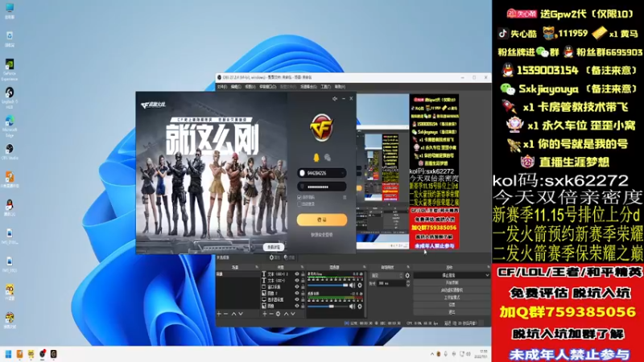Pop out the OBS scene transitions dock
Image resolution: width=644 pixels, height=362 pixels.
point(408,267)
